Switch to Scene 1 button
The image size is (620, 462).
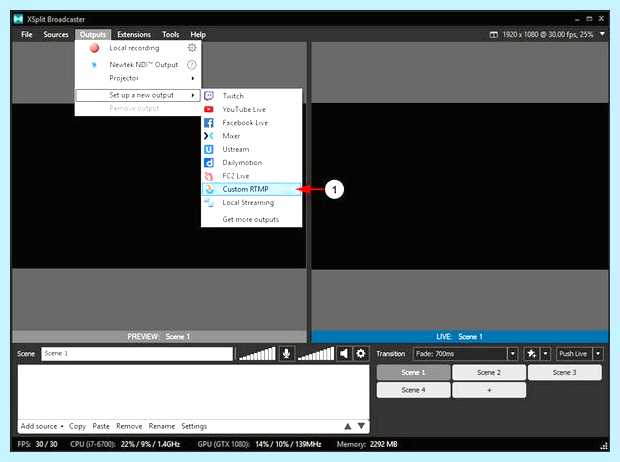click(x=413, y=372)
